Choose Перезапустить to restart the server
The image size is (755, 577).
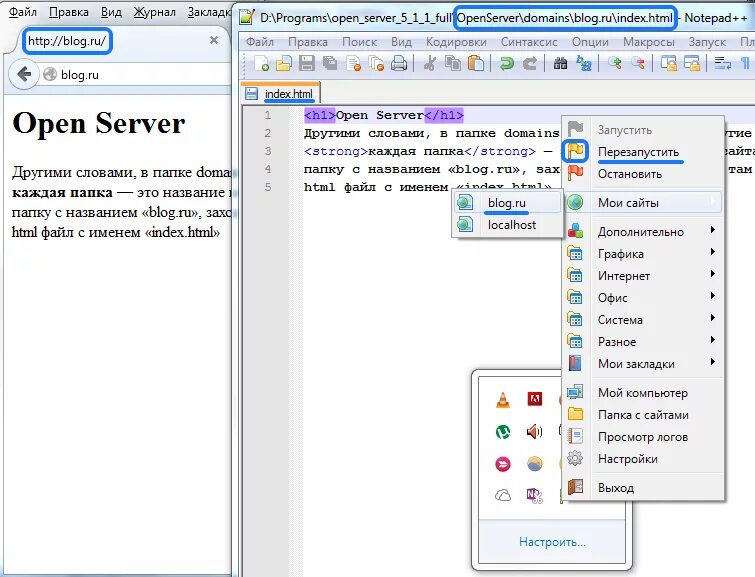click(643, 152)
